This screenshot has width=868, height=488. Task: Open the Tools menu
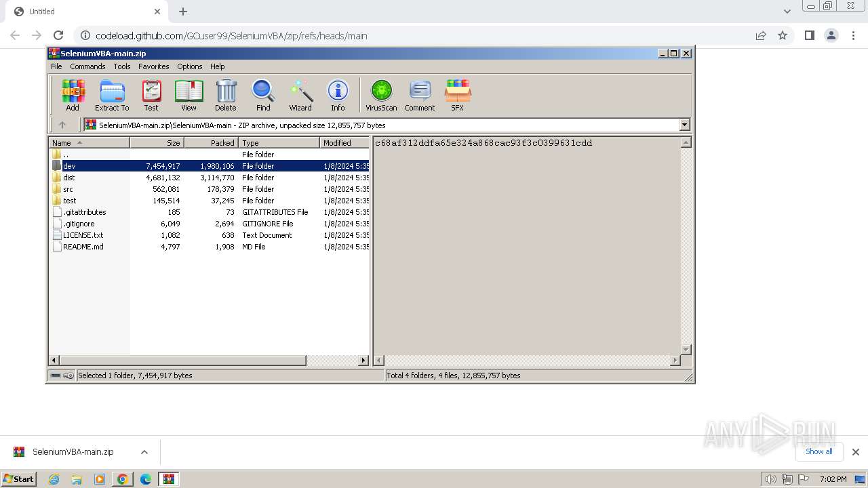coord(122,66)
